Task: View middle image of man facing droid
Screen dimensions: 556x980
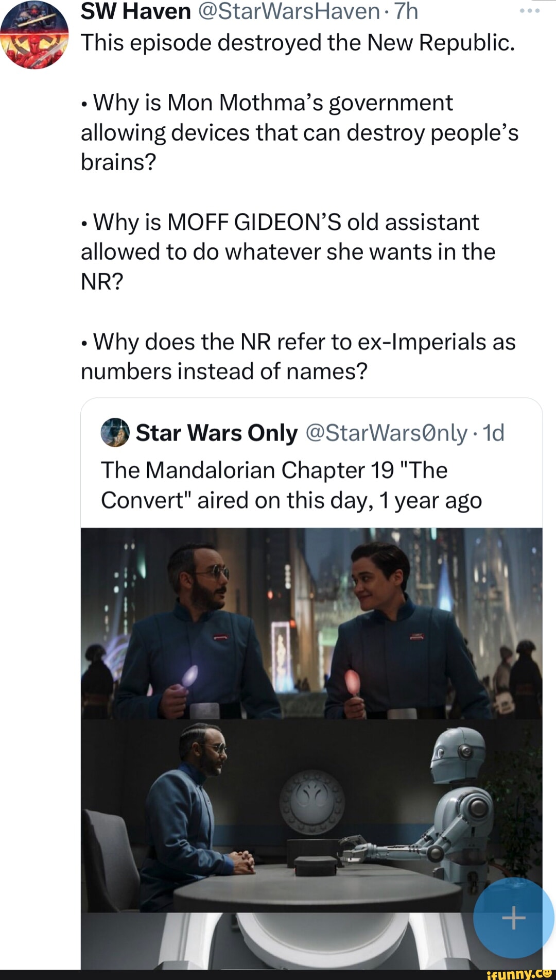Action: point(311,816)
